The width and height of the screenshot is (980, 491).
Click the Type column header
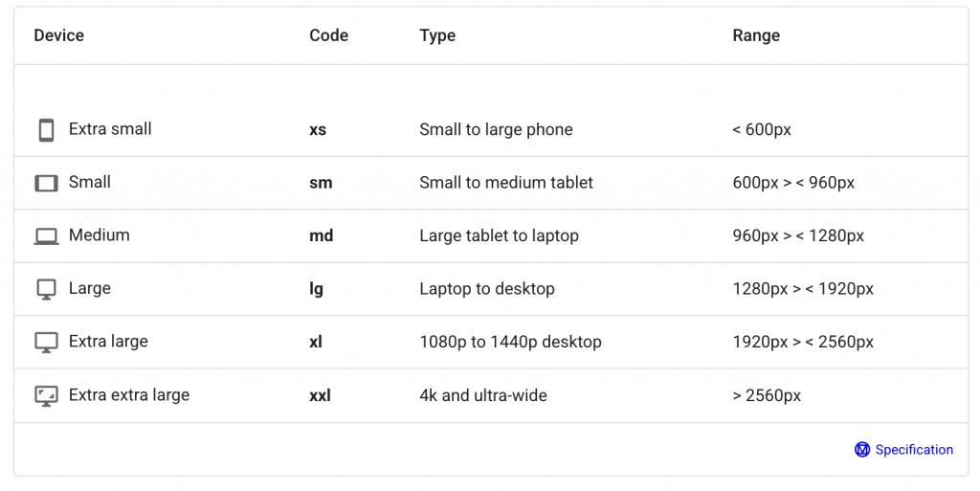(x=437, y=35)
